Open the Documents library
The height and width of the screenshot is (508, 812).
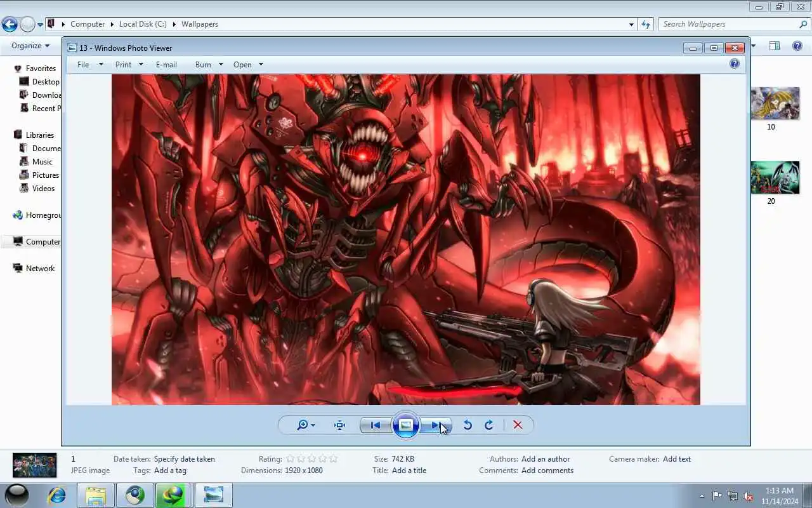pos(46,148)
